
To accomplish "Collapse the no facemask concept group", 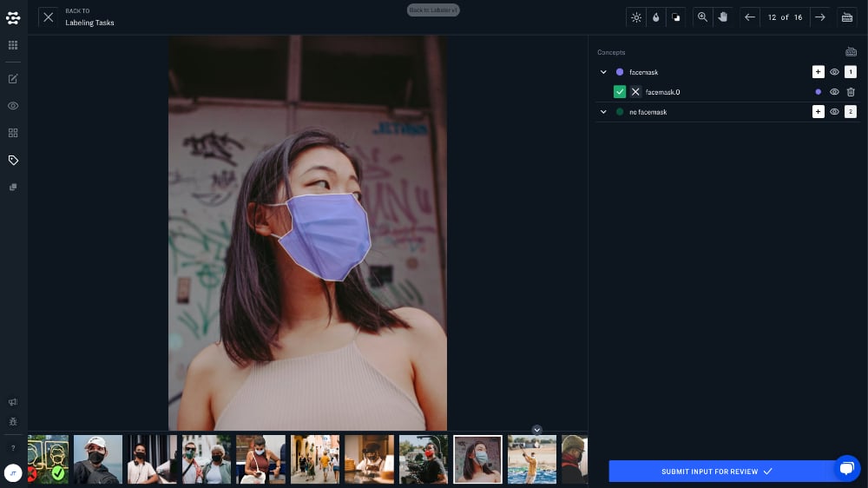I will point(603,112).
